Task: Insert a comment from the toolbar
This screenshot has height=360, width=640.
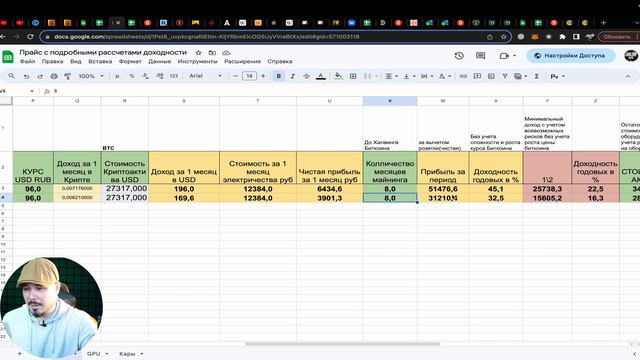Action: pyautogui.click(x=477, y=76)
